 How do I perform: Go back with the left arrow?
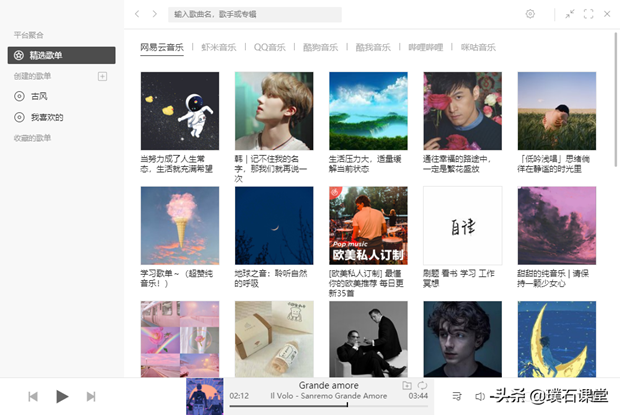(x=137, y=14)
